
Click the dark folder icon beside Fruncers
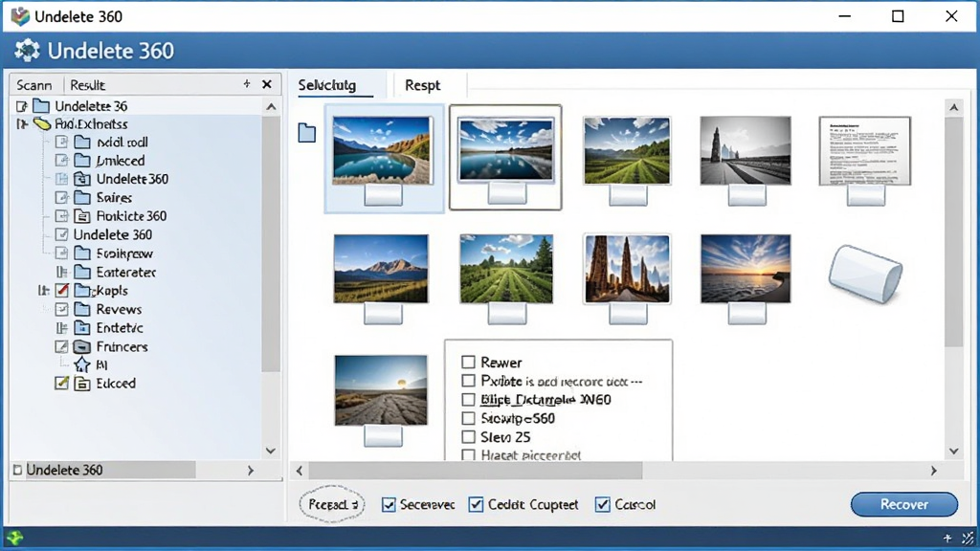pyautogui.click(x=82, y=346)
